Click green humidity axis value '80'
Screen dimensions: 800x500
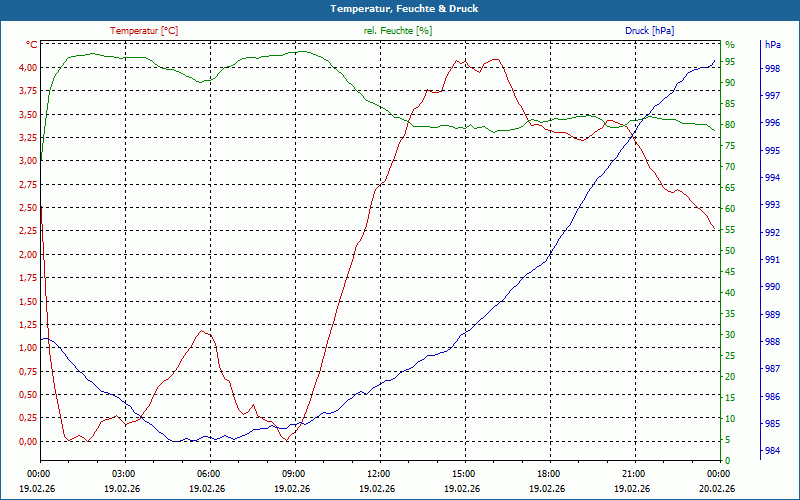click(x=730, y=124)
